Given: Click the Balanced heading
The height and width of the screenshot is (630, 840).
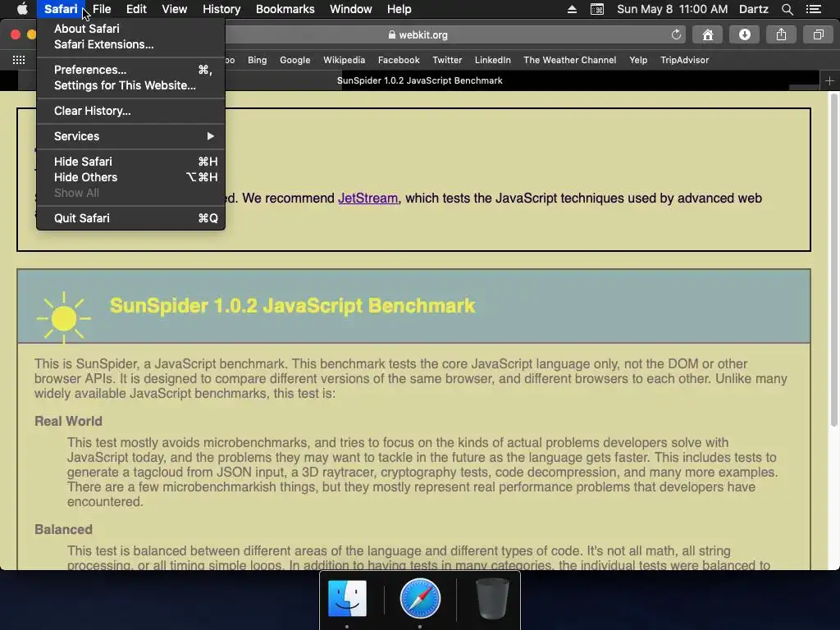Looking at the screenshot, I should (63, 529).
